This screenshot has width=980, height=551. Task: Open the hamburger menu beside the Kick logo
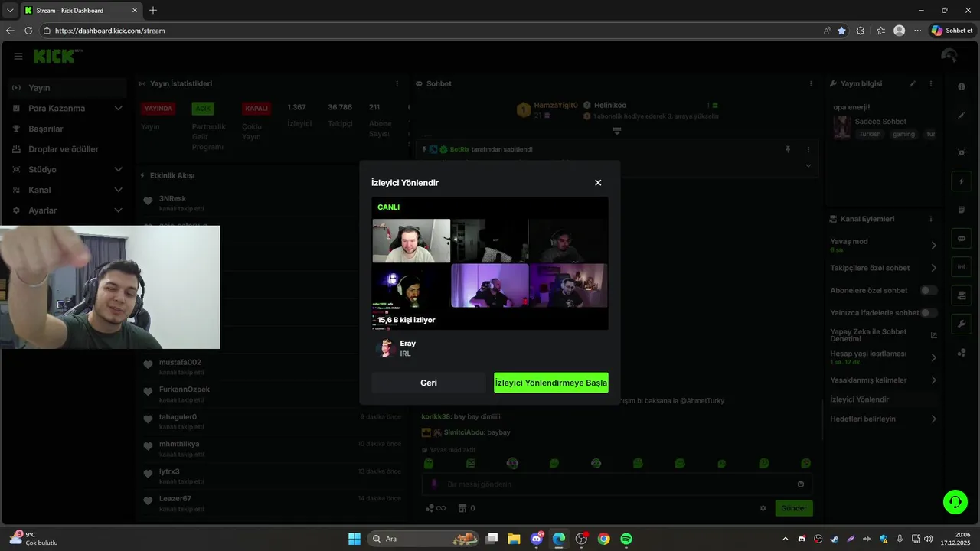18,57
